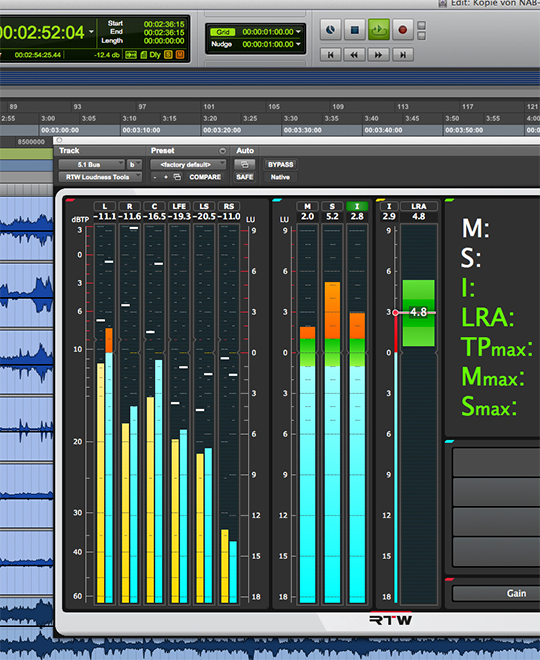Click the LRA 4.8 marker on range bar

418,312
